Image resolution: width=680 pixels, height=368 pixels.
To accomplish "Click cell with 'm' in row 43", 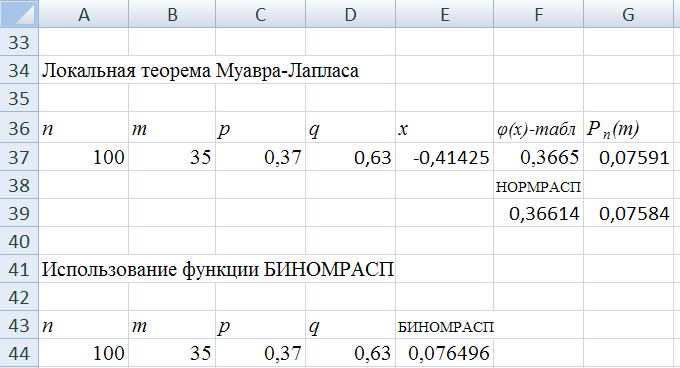I will click(x=172, y=325).
